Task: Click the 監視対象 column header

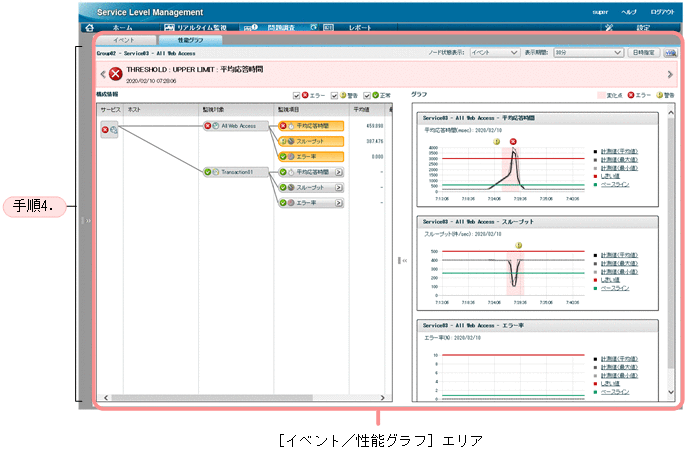Action: pos(213,110)
